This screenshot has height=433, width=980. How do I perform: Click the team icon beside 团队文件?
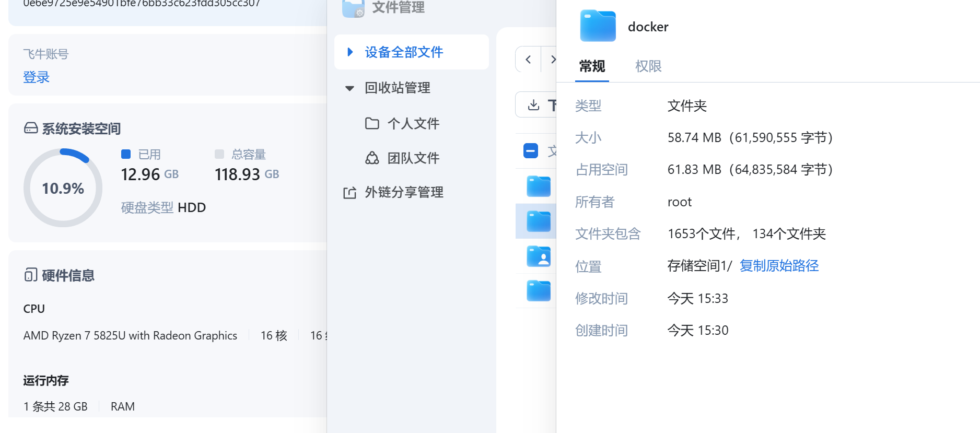point(372,158)
